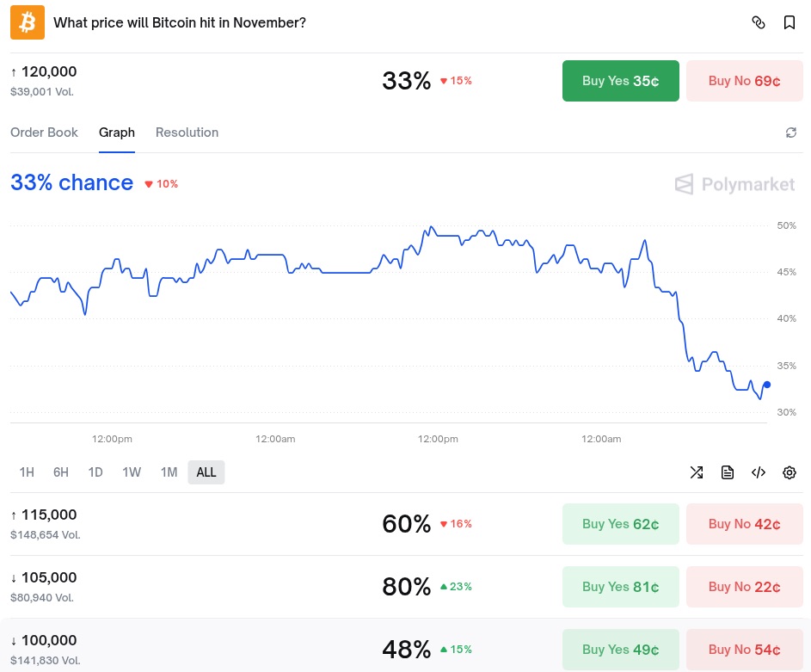Toggle the ALL time range
Screen dimensions: 811x672
206,472
